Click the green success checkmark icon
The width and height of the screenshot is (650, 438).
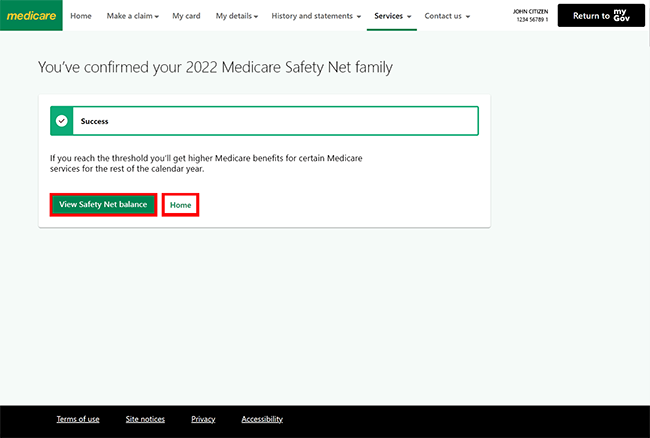62,121
